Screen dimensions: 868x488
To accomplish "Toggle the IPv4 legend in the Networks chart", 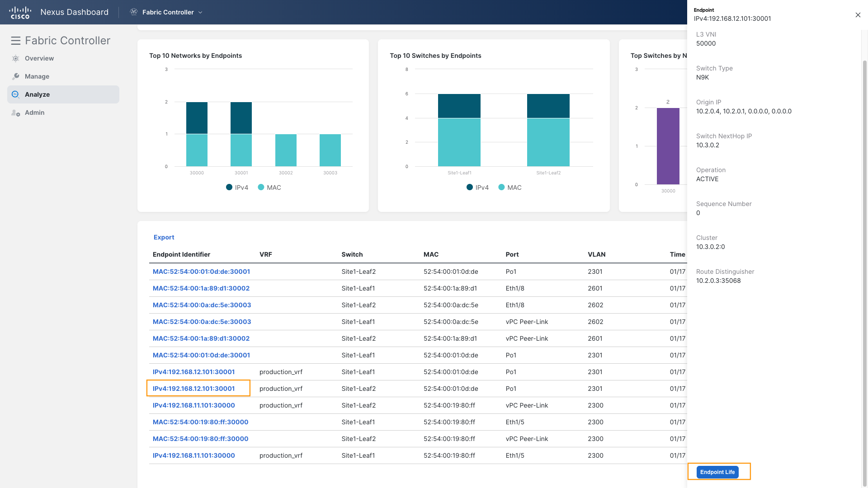I will [237, 188].
